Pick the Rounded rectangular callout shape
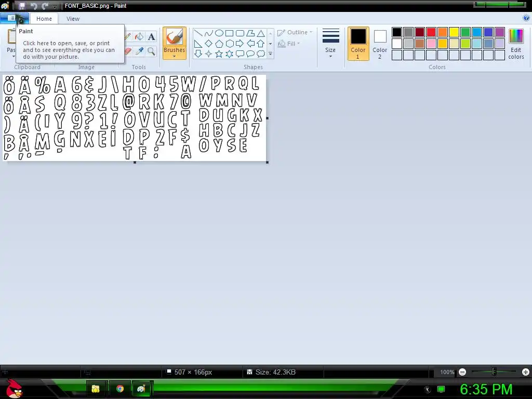The height and width of the screenshot is (399, 532). point(240,54)
